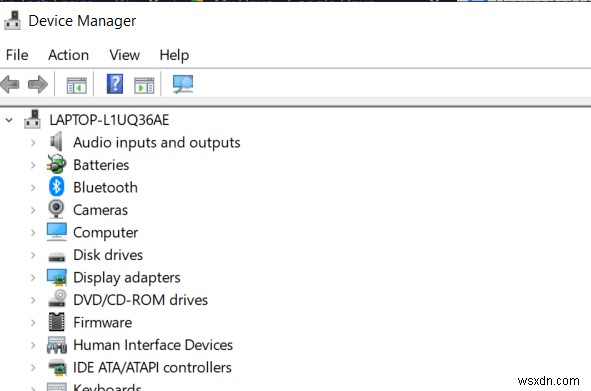Click the speaker icon for Audio inputs
Screen dimensions: 591x391
click(x=57, y=142)
